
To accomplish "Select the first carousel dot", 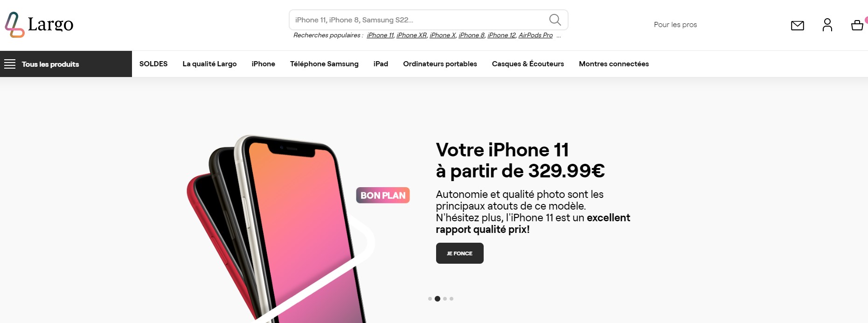I will point(430,299).
